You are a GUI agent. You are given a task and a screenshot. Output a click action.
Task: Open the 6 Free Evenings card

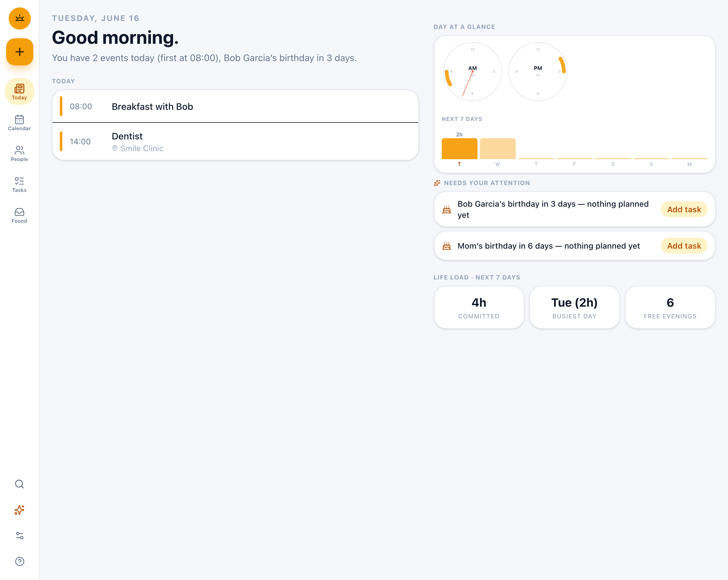tap(670, 307)
